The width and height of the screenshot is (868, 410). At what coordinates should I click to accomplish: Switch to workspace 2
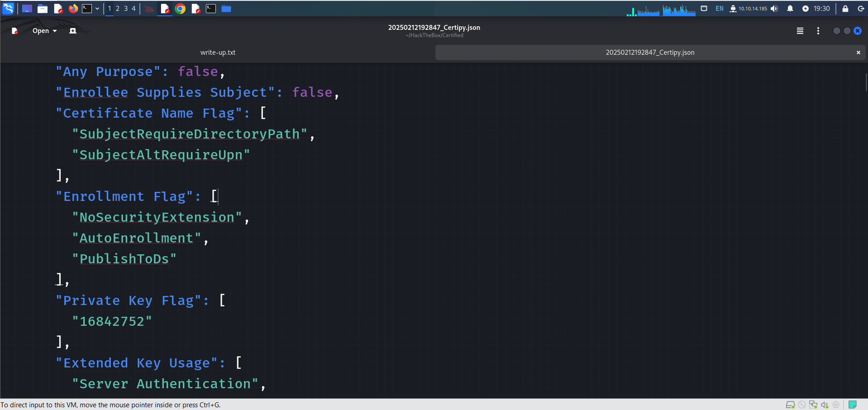pyautogui.click(x=118, y=9)
